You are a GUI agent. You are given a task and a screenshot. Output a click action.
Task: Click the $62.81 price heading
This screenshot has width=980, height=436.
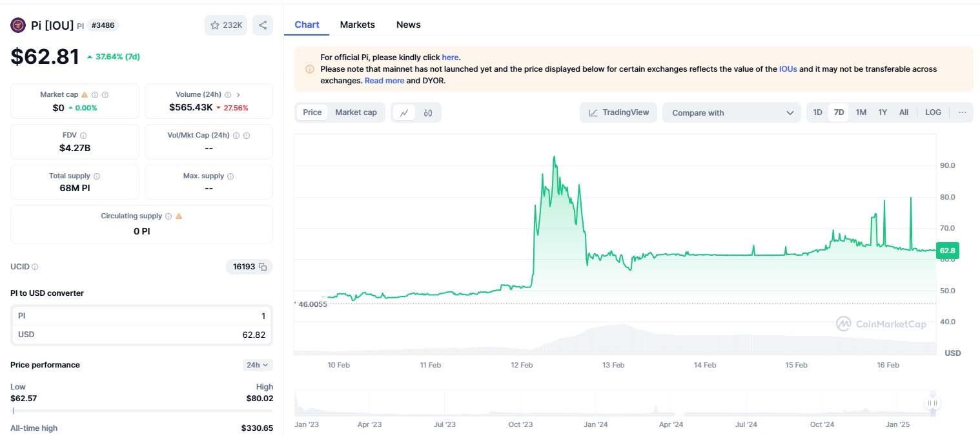(x=45, y=56)
